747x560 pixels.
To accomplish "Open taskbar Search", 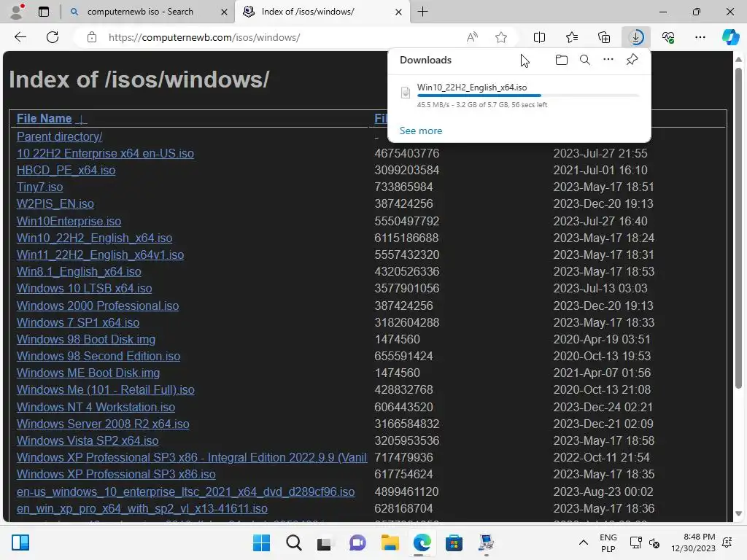I will (293, 542).
